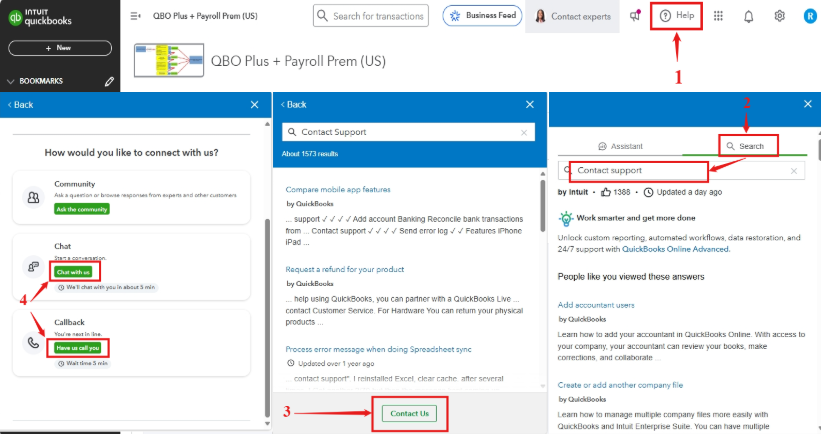821x434 pixels.
Task: Click the Callback phone icon
Action: [x=33, y=343]
